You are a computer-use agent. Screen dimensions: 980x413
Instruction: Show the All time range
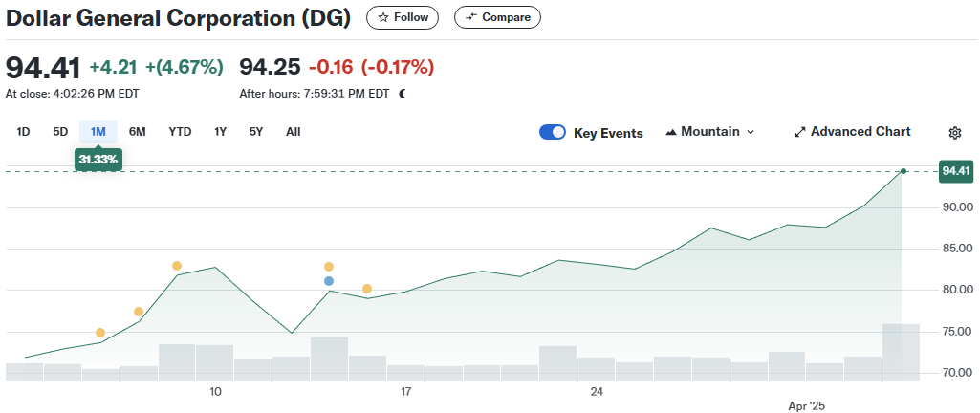[294, 132]
